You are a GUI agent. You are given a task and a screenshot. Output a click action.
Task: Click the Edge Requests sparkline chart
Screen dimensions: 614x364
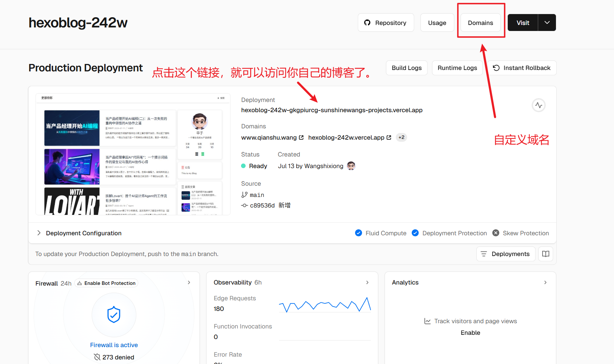click(325, 305)
